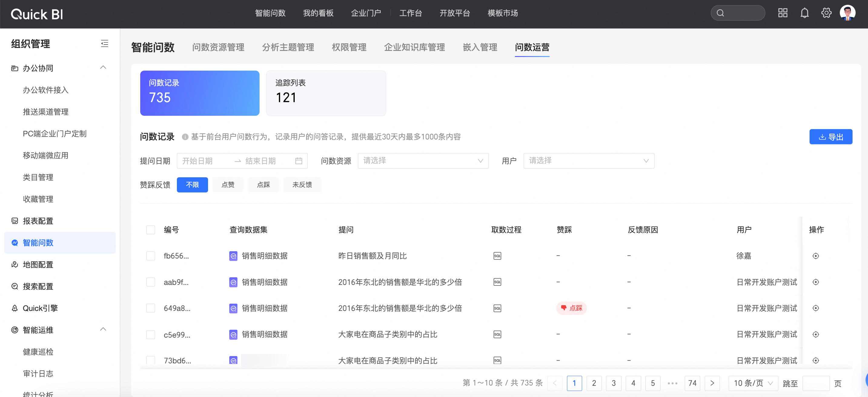
Task: Switch to 权限管理 tab
Action: 349,47
